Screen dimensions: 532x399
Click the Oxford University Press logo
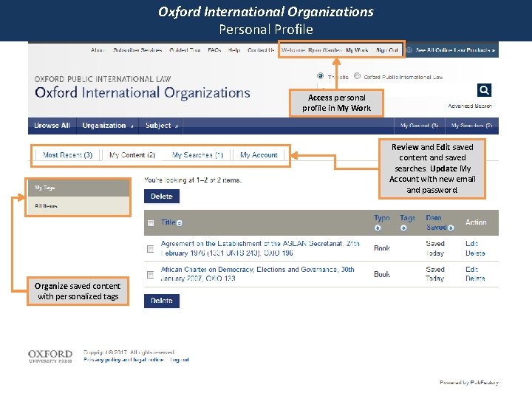tap(50, 356)
